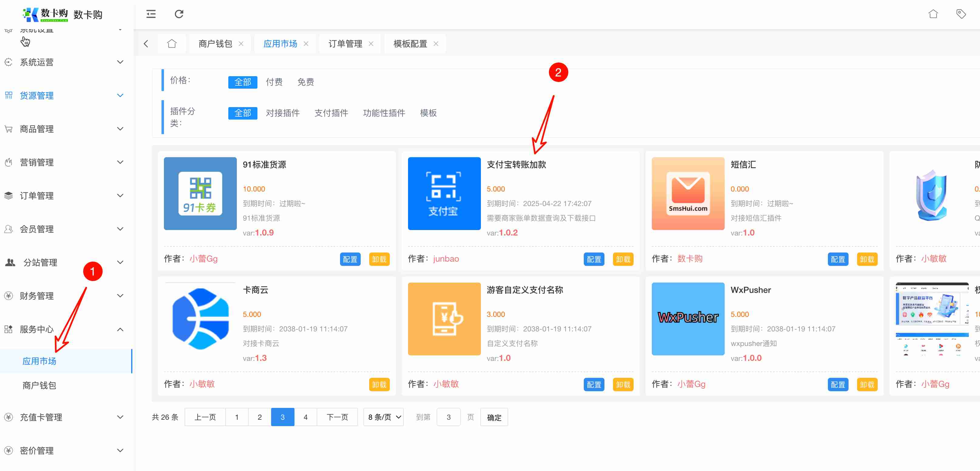The width and height of the screenshot is (980, 471).
Task: Click the left arrow tab scroll icon
Action: click(x=146, y=44)
